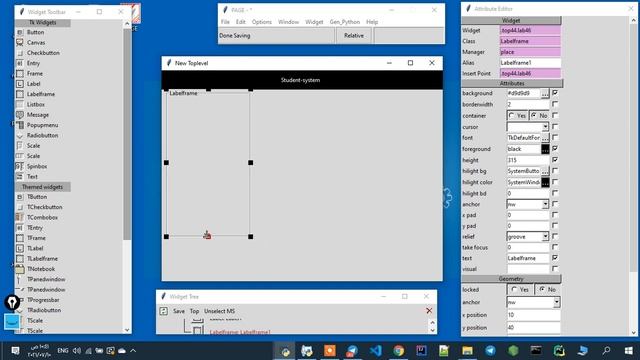Open Google Chrome from the taskbar

(399, 351)
